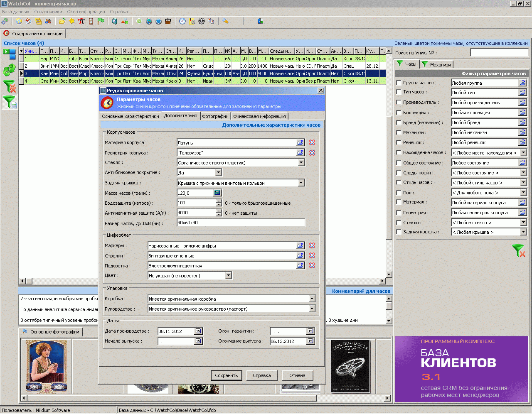Browse values for 'Маркеры' field
The image size is (532, 414).
point(300,246)
